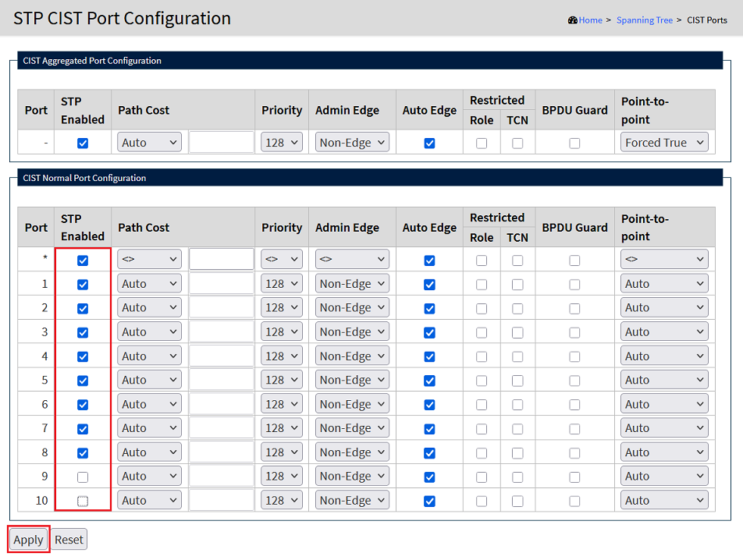
Task: Enable Restricted Role for port 3
Action: coord(482,332)
